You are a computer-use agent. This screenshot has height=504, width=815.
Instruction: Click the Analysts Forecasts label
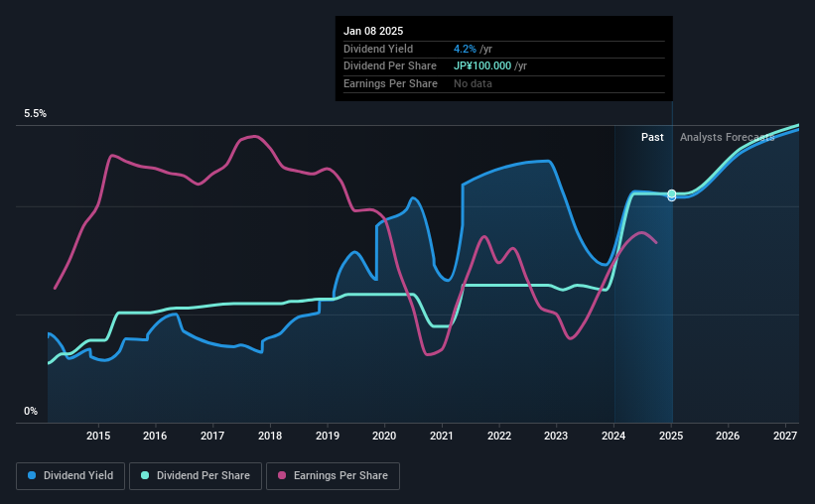click(x=728, y=137)
